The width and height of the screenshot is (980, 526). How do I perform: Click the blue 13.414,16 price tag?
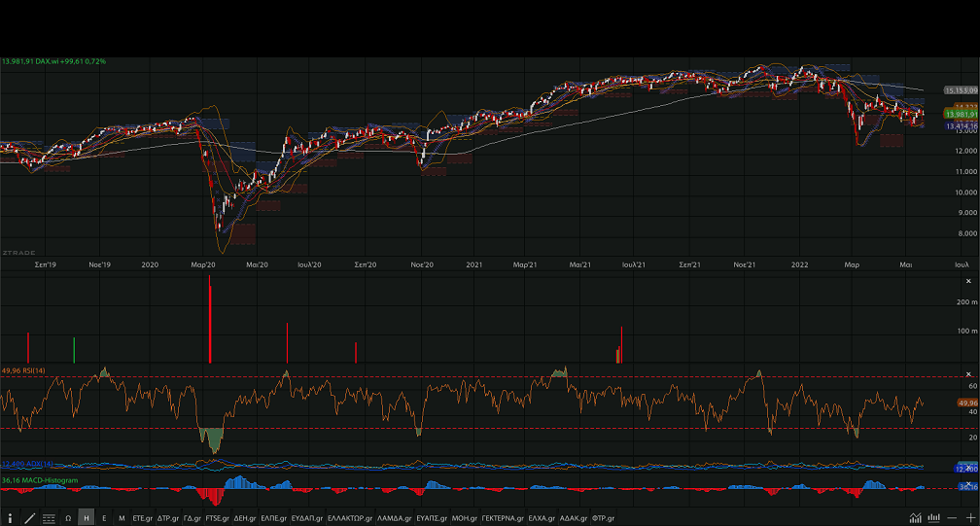(x=961, y=126)
